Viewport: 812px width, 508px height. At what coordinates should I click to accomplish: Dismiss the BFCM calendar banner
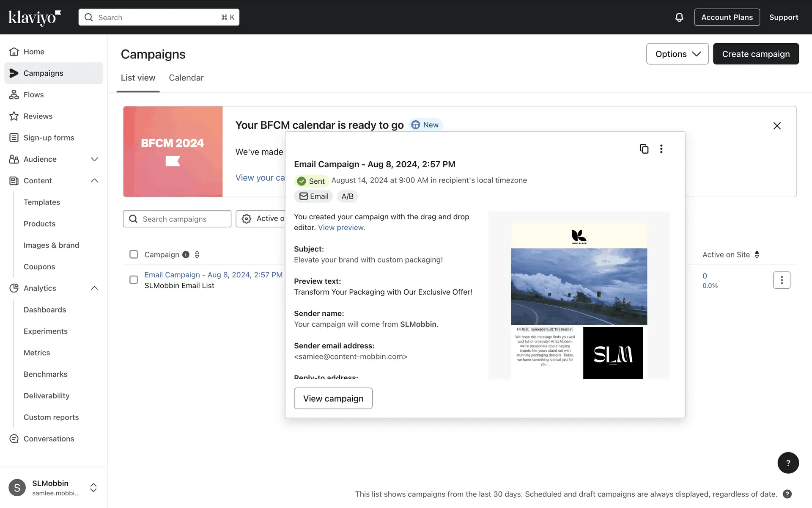point(776,126)
